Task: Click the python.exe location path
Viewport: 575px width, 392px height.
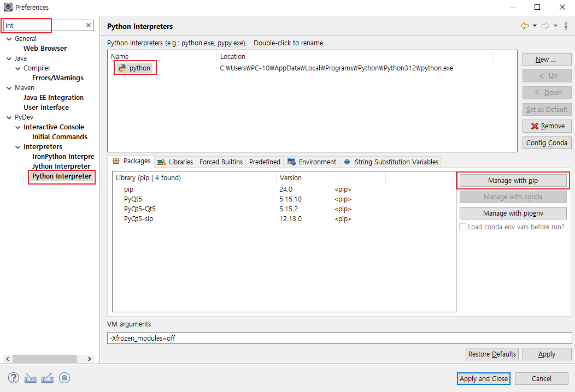Action: [336, 68]
